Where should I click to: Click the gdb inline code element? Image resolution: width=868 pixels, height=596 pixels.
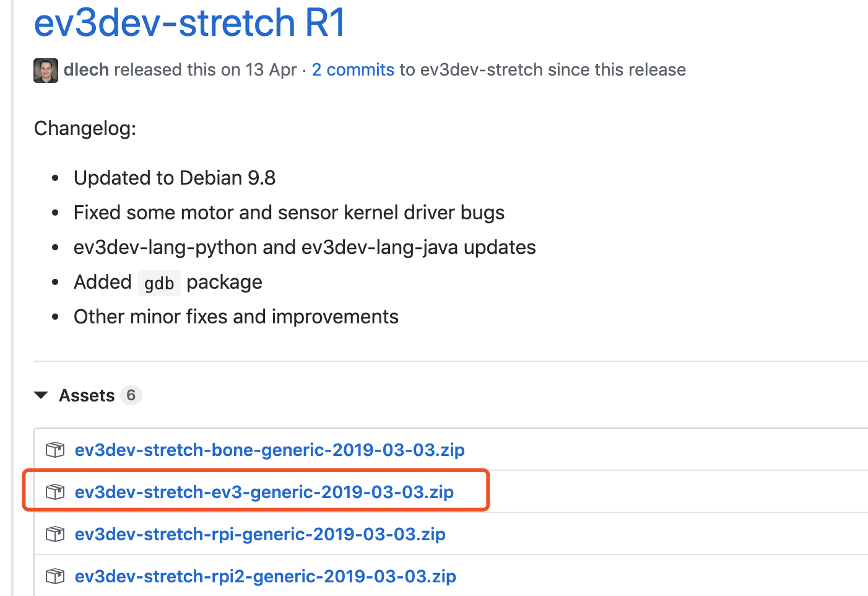158,283
